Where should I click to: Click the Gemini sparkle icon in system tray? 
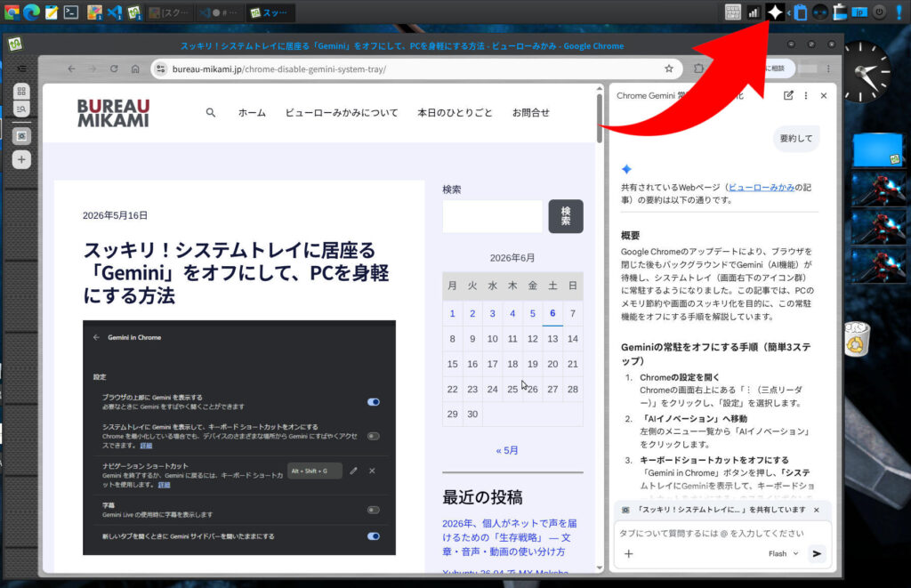(x=775, y=12)
